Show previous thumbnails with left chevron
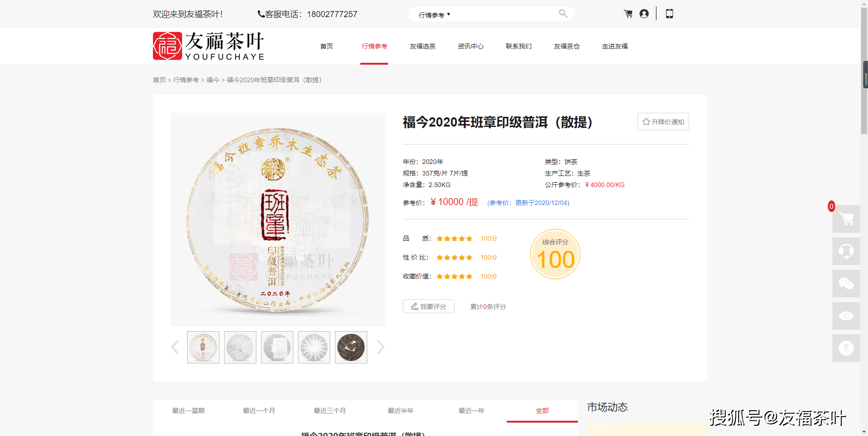 pos(175,347)
